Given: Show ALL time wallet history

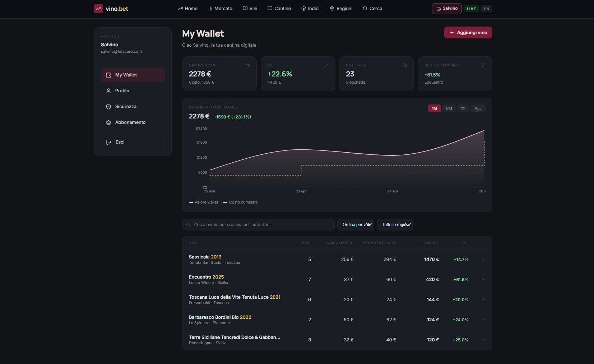Looking at the screenshot, I should coord(478,108).
